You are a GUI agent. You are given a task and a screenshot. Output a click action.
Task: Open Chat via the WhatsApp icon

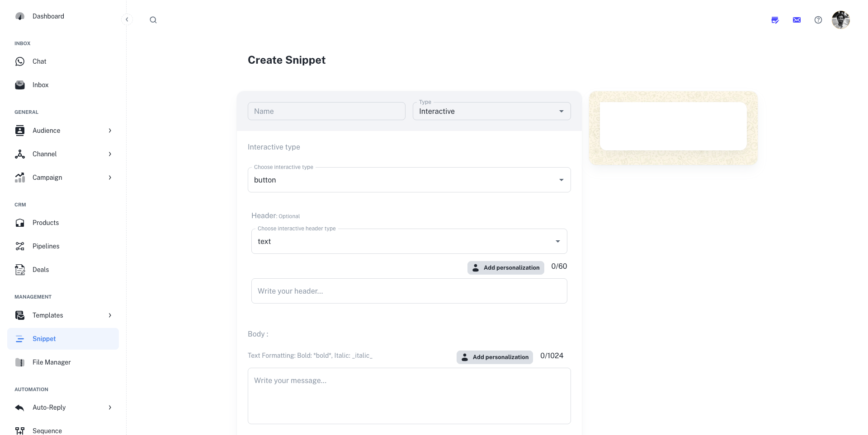20,61
